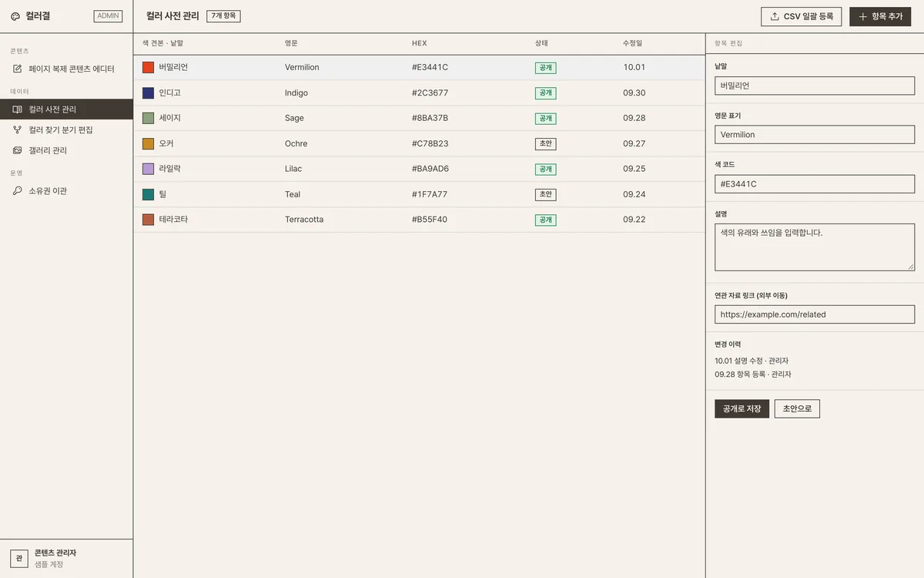Click the 오커 yellow color swatch
This screenshot has width=924, height=578.
pos(148,143)
